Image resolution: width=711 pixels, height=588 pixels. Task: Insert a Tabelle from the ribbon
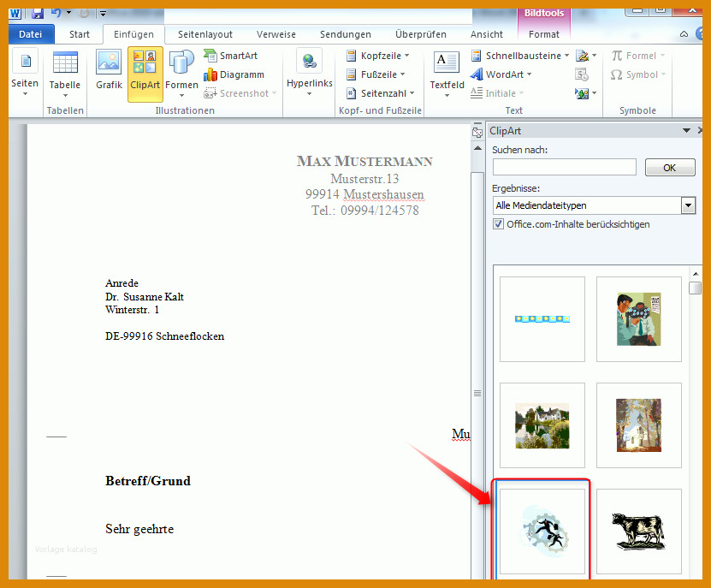65,74
